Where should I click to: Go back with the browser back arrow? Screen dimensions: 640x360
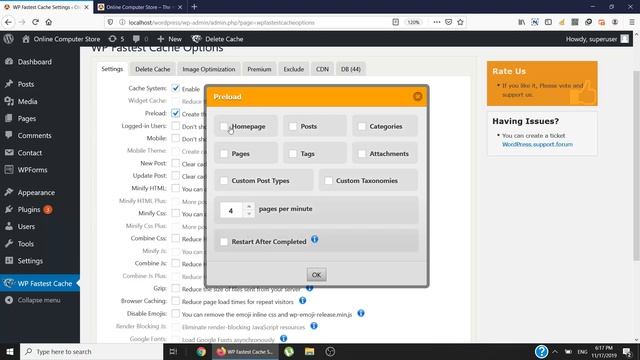[9, 22]
